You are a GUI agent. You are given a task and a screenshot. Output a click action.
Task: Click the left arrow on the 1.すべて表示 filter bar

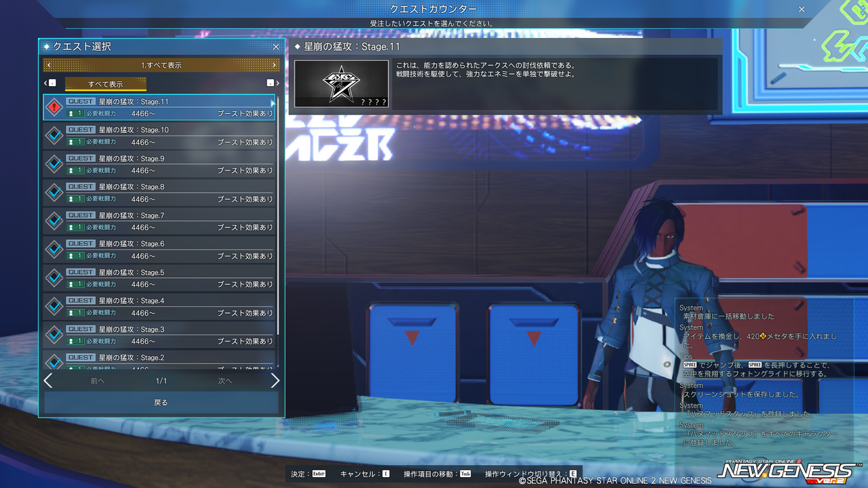[49, 65]
